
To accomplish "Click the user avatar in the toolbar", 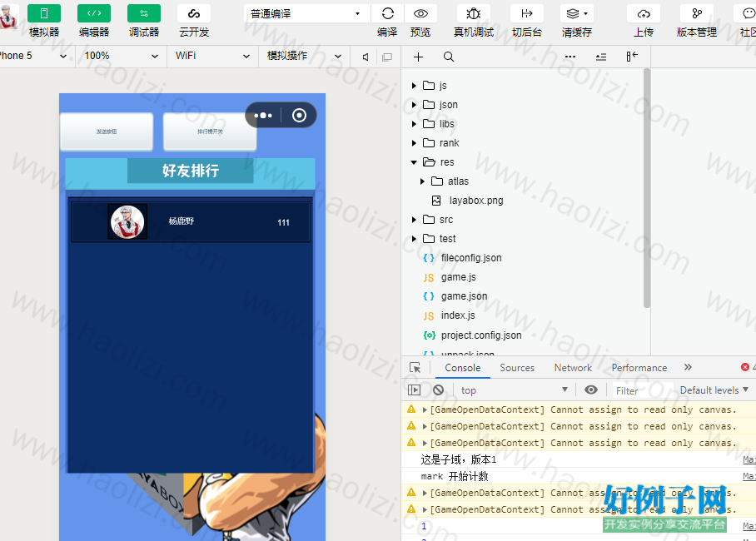I will pos(8,16).
